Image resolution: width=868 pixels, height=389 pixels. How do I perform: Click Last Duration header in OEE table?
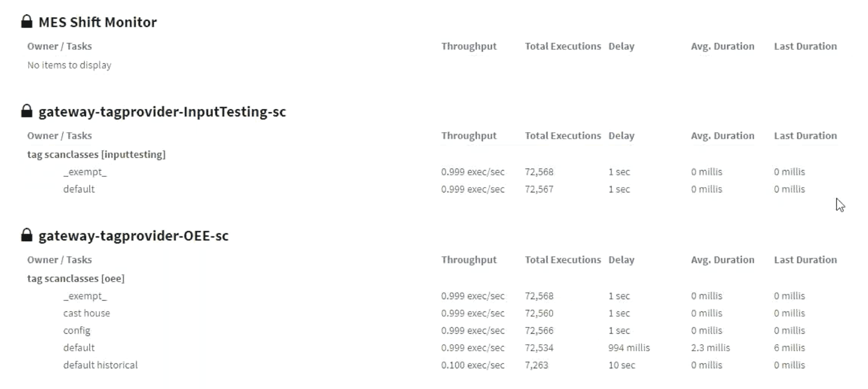click(x=805, y=260)
